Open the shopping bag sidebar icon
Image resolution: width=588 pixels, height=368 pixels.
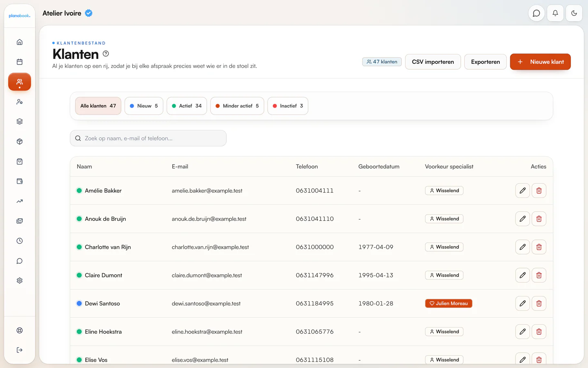(20, 162)
